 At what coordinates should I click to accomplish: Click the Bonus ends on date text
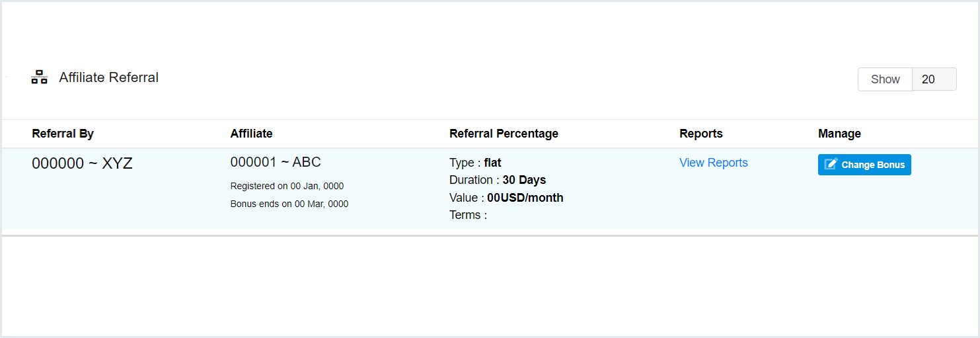point(289,204)
